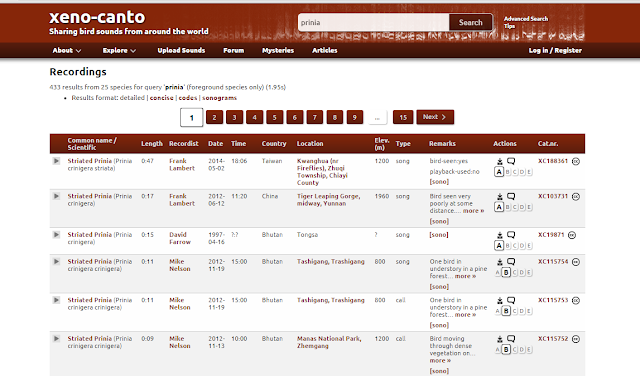Open recordist David Farrow profile
640x376 pixels.
click(180, 238)
